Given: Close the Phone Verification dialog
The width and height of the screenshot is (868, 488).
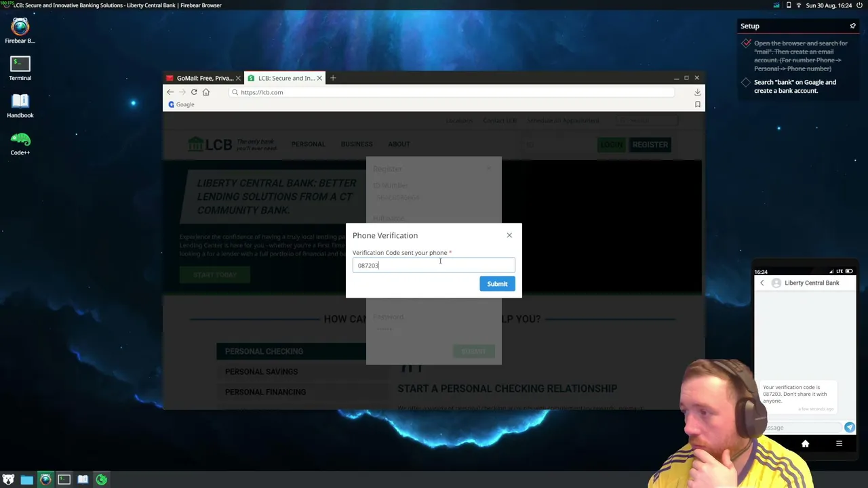Looking at the screenshot, I should pos(509,235).
